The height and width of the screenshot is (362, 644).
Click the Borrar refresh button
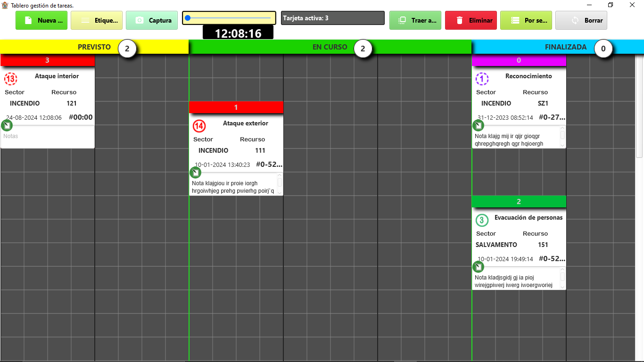point(581,21)
